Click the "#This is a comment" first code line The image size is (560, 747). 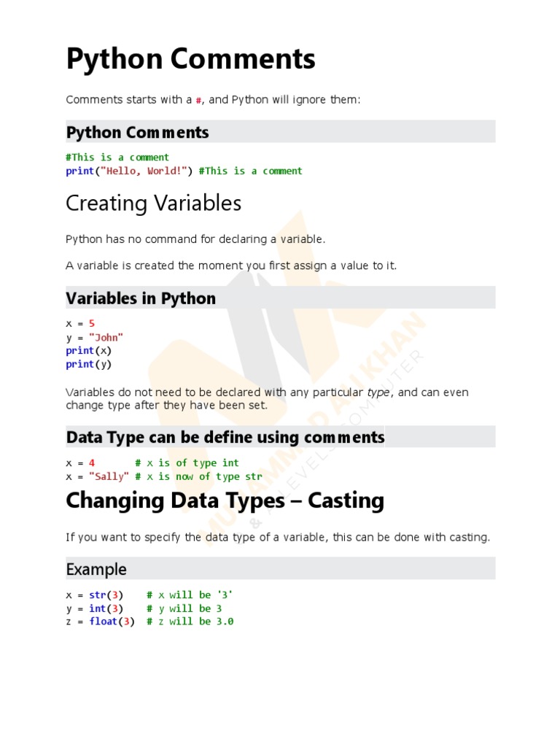[x=117, y=157]
